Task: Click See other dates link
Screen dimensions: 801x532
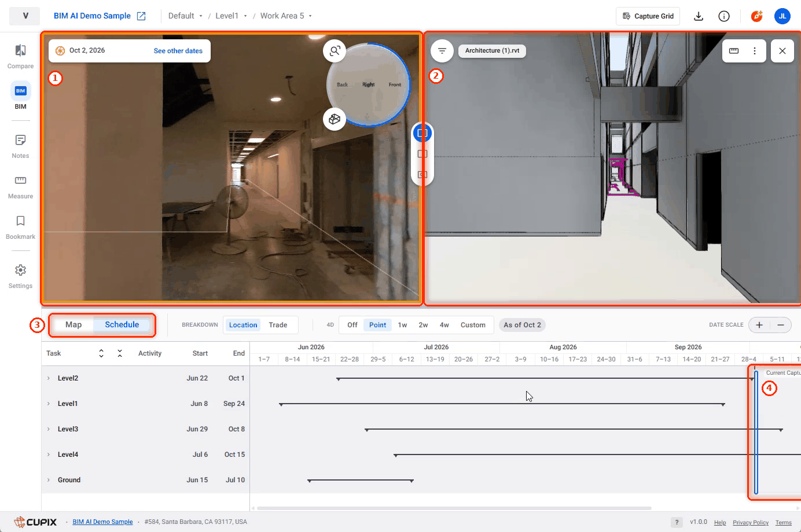Action: pyautogui.click(x=178, y=51)
